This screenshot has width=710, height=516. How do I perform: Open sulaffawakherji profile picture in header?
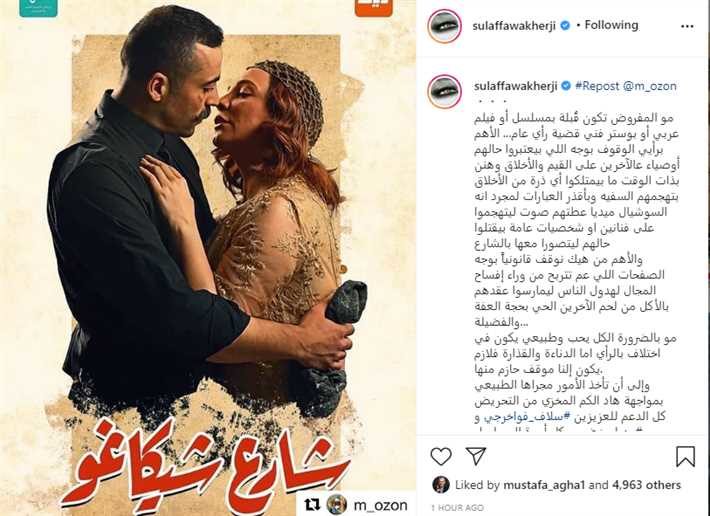(445, 26)
